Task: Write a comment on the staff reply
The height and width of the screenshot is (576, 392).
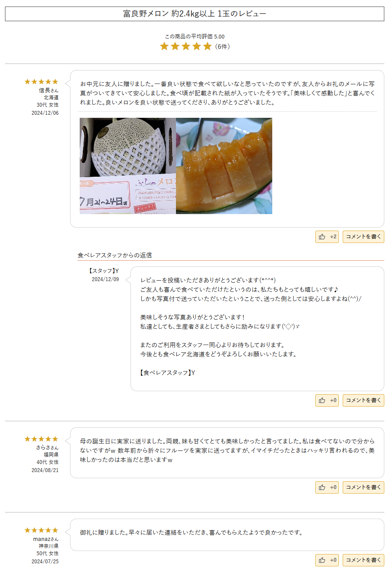Action: click(x=363, y=400)
